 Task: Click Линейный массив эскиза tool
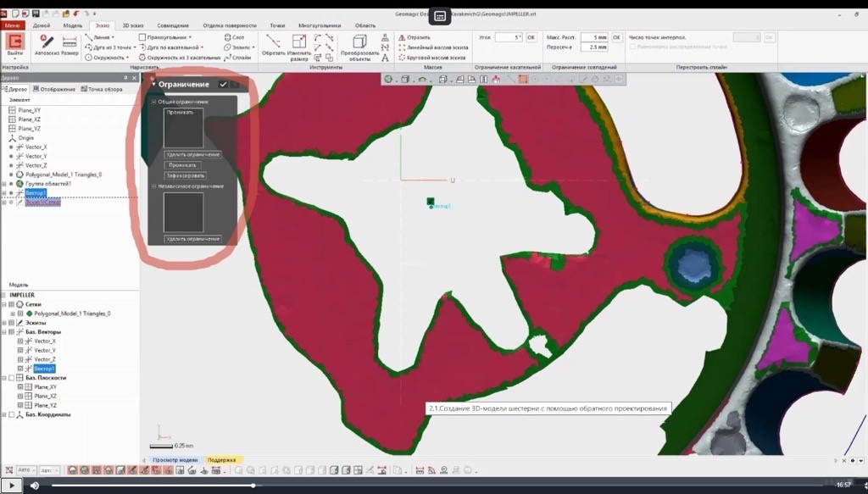(433, 47)
